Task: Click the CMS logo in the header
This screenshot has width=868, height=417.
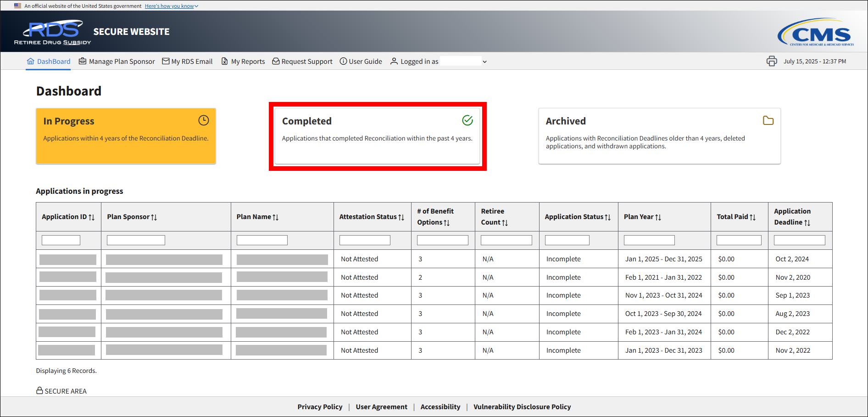Action: tap(816, 32)
